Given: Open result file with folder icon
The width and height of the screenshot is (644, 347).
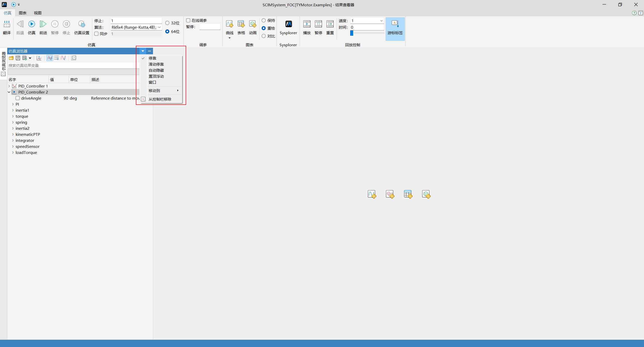Looking at the screenshot, I should tap(11, 58).
